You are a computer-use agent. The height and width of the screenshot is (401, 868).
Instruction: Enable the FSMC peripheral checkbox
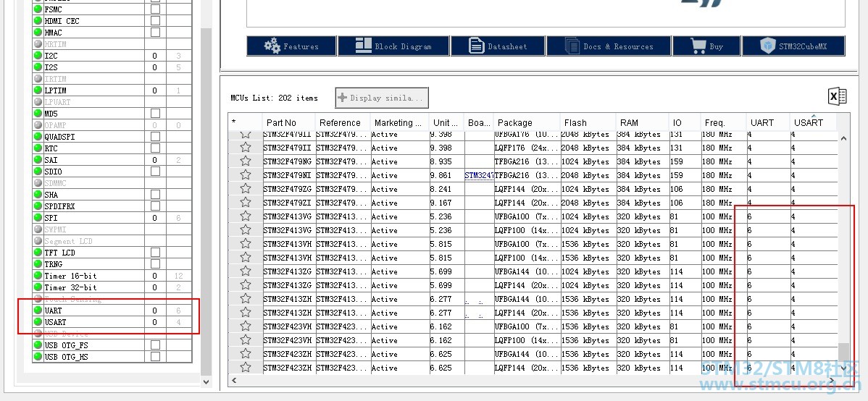click(x=156, y=9)
